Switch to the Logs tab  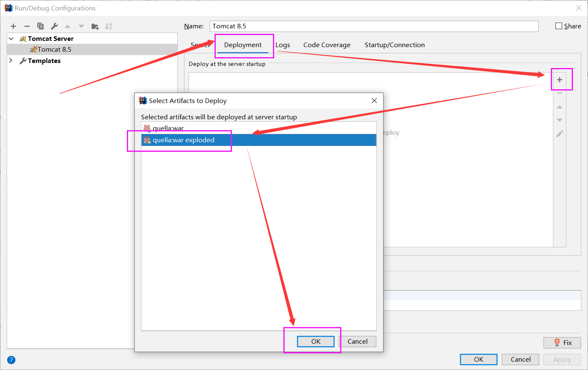(283, 45)
